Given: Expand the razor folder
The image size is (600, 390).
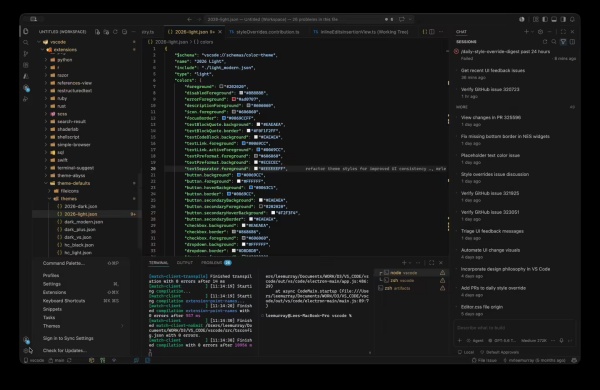Looking at the screenshot, I should click(46, 75).
